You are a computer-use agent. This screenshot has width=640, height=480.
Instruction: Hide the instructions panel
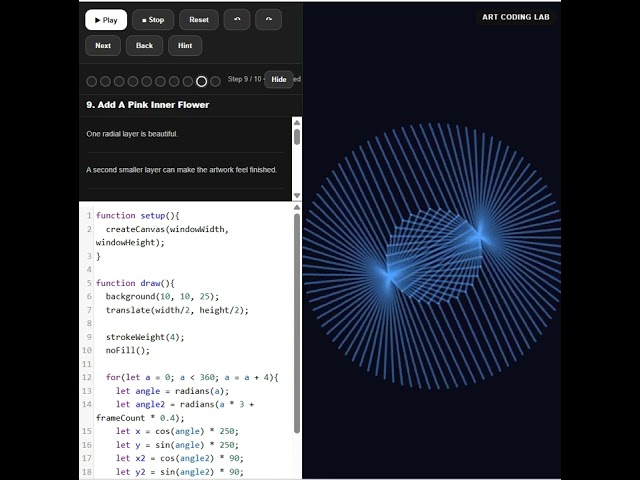pyautogui.click(x=279, y=80)
